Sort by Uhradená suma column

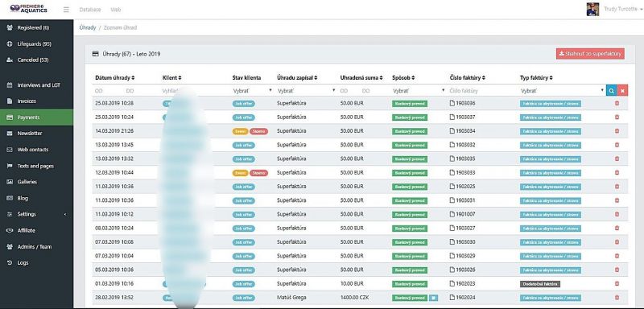point(361,77)
